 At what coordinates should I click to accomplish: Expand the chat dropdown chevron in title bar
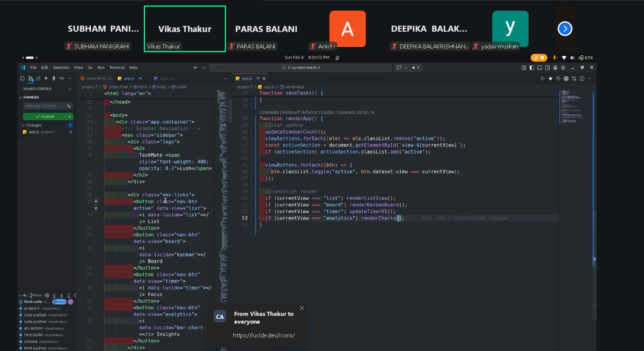(406, 68)
